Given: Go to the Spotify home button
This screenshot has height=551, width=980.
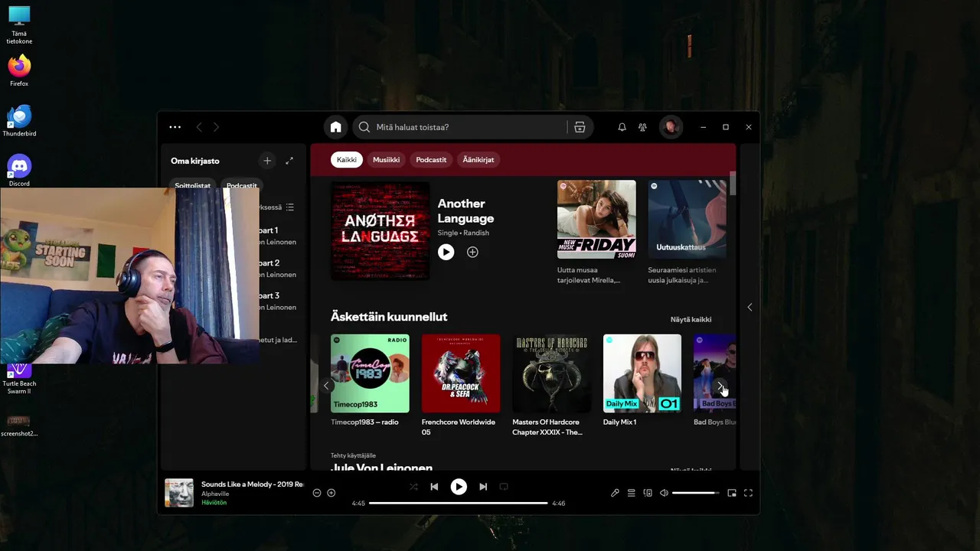Looking at the screenshot, I should click(335, 127).
